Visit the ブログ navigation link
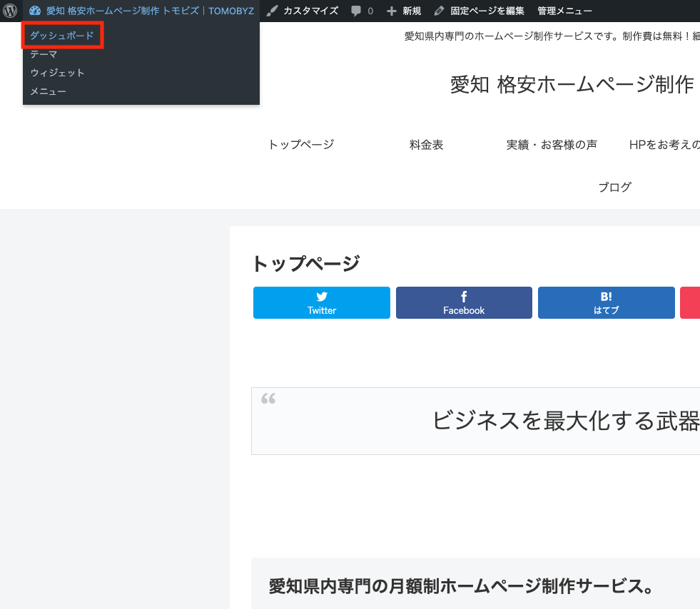Viewport: 700px width, 609px height. tap(614, 188)
